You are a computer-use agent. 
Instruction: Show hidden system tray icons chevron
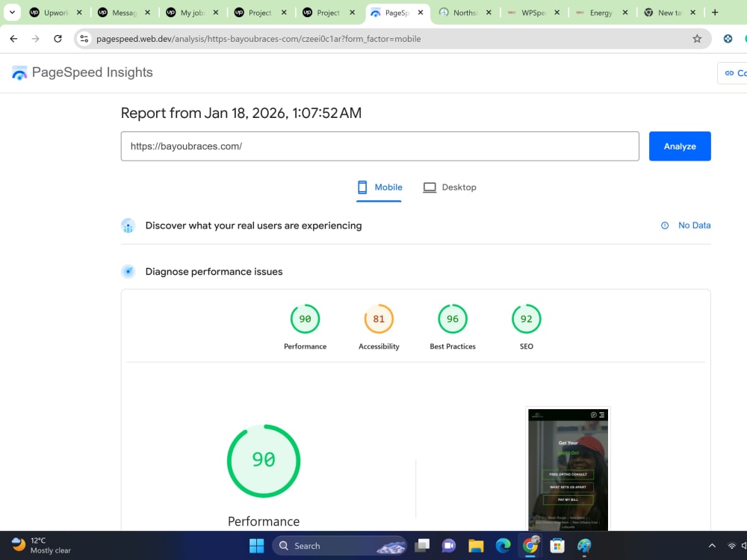(712, 546)
